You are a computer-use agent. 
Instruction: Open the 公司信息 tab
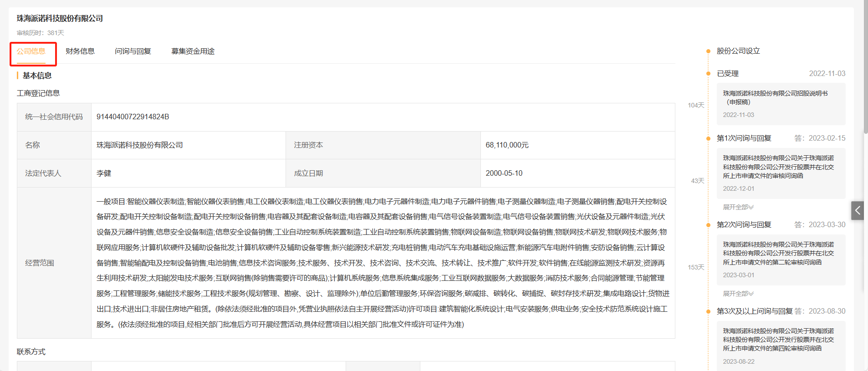31,51
